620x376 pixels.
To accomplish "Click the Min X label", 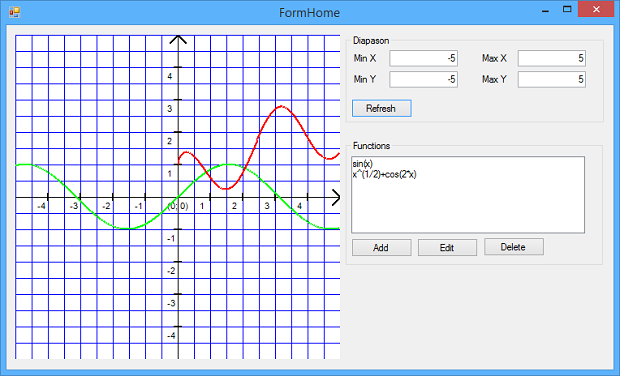I will [x=365, y=59].
